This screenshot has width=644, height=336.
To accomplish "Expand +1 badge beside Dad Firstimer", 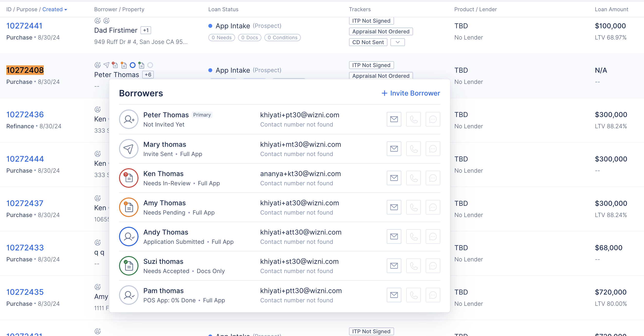I will (146, 30).
